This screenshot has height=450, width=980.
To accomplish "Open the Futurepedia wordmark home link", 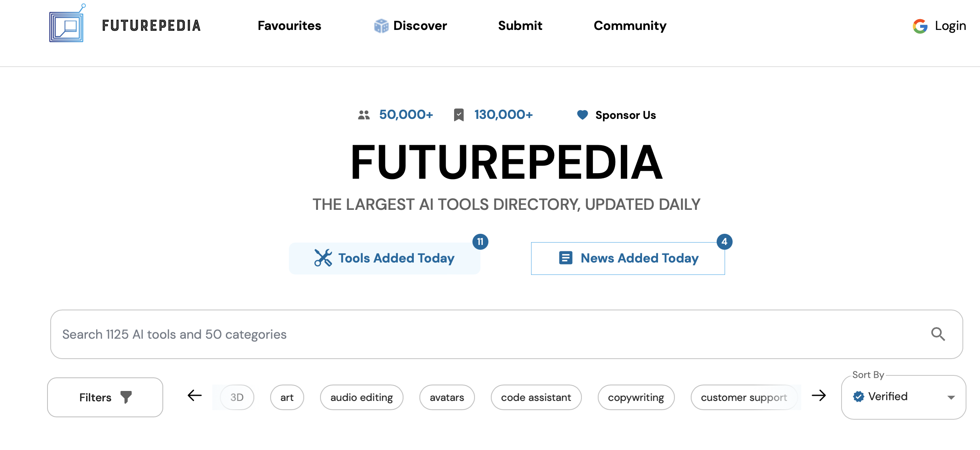I will click(151, 26).
